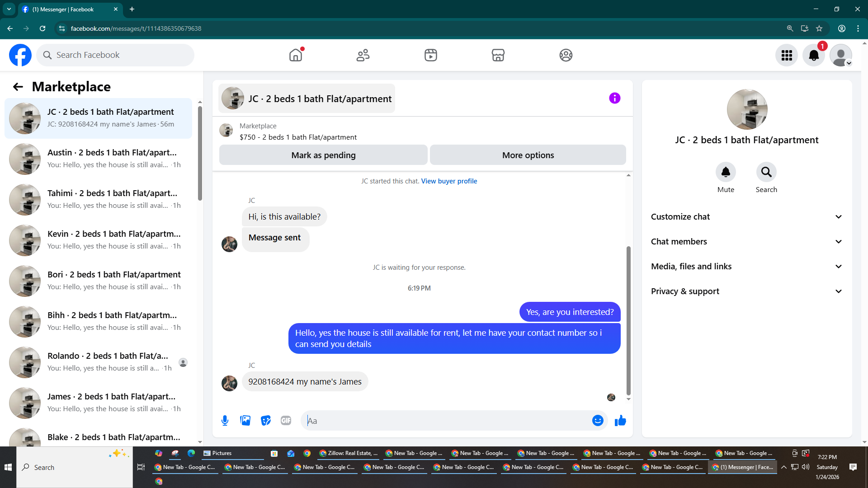The image size is (868, 488).
Task: Expand the Chat members section
Action: (x=747, y=242)
